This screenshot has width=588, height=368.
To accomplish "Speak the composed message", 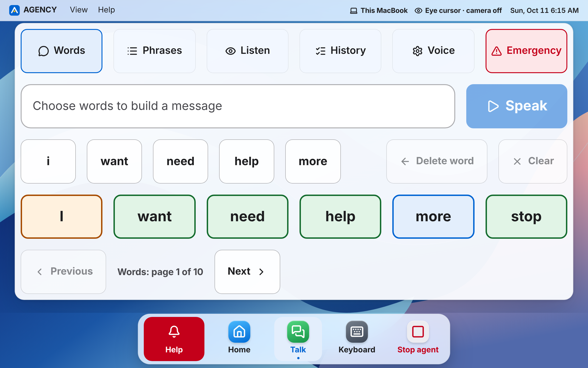I will coord(517,106).
